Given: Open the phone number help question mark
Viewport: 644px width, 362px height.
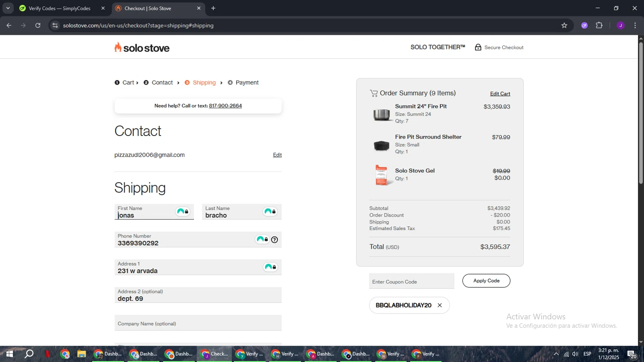Looking at the screenshot, I should [275, 240].
